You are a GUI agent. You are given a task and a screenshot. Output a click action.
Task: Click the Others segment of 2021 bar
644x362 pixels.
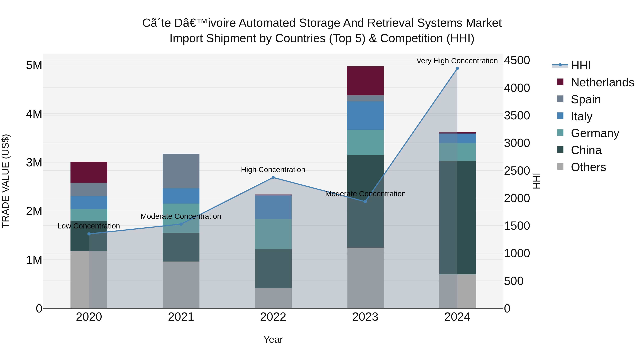(181, 285)
